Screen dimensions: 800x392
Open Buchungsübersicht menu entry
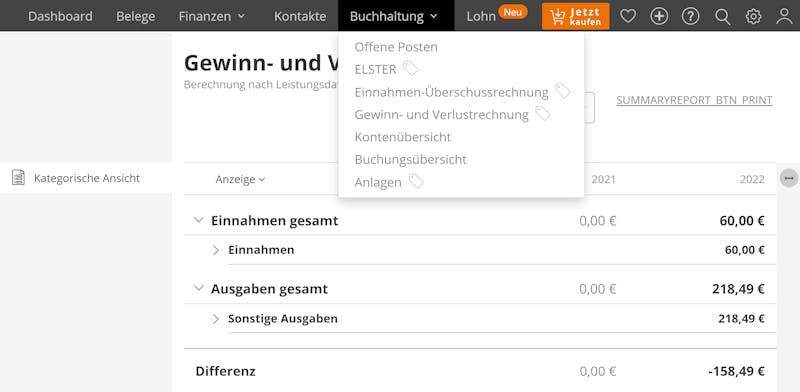(x=411, y=159)
